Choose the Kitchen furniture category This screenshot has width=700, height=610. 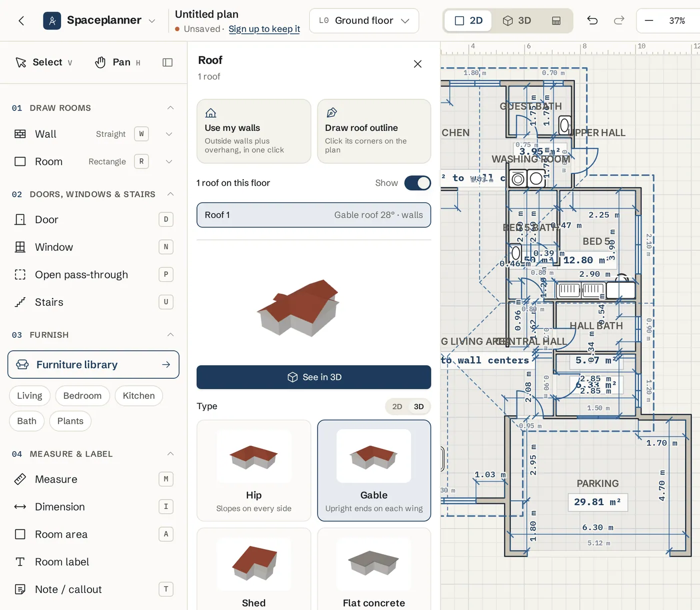point(139,396)
